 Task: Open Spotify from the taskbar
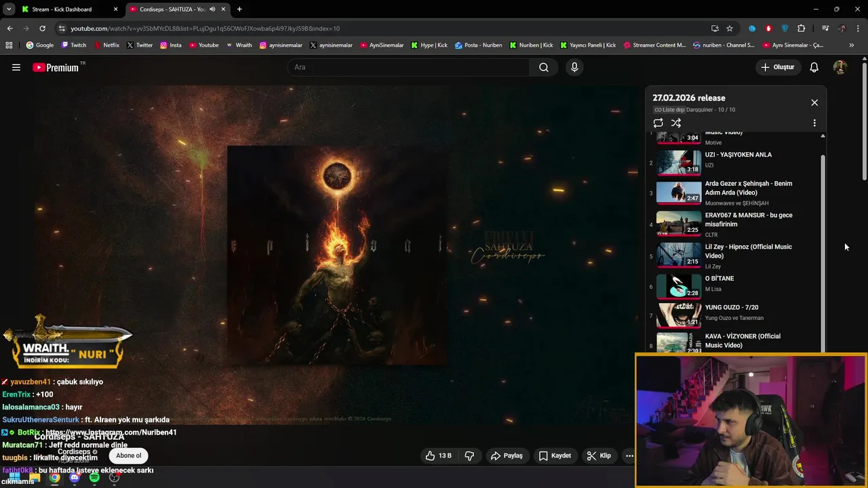pyautogui.click(x=94, y=477)
